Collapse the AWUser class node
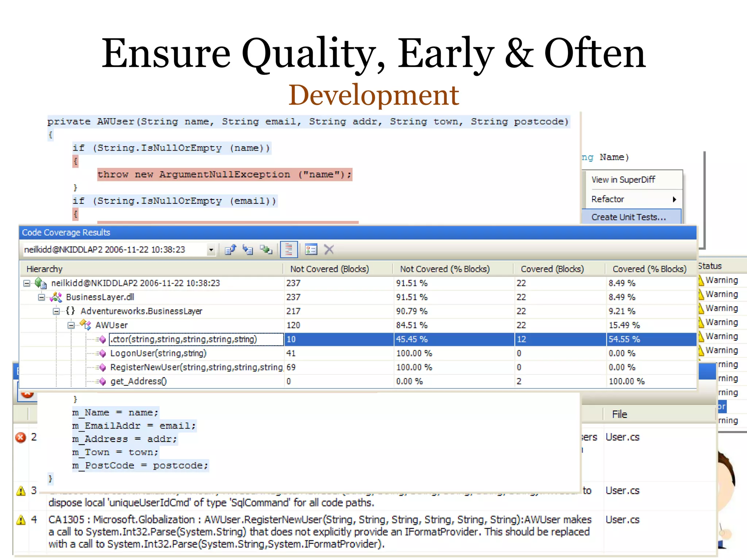 [71, 325]
